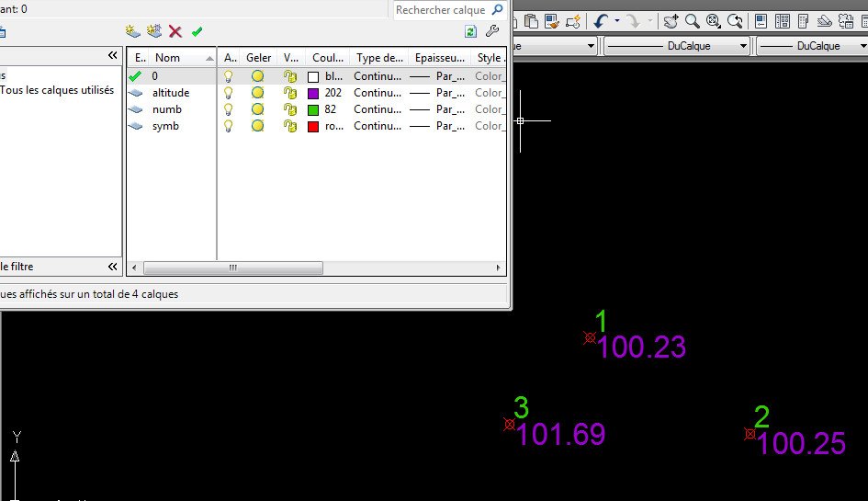Click the Geler column header

click(258, 58)
